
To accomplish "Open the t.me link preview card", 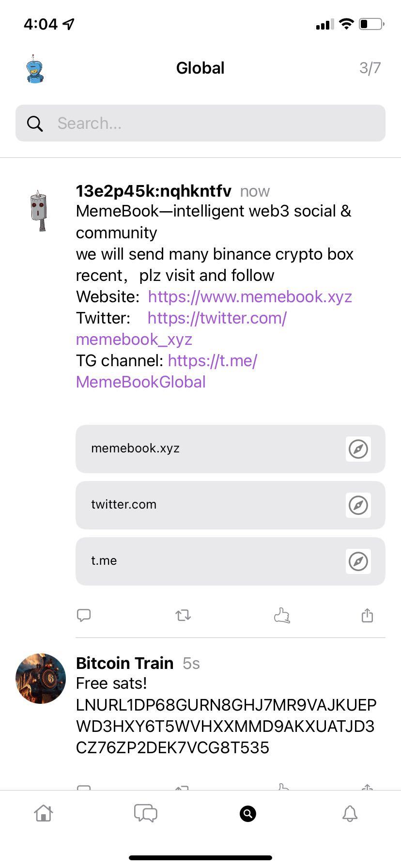I will (x=208, y=561).
